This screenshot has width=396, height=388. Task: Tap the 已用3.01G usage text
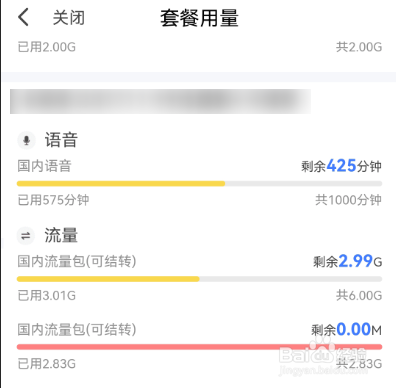(47, 296)
